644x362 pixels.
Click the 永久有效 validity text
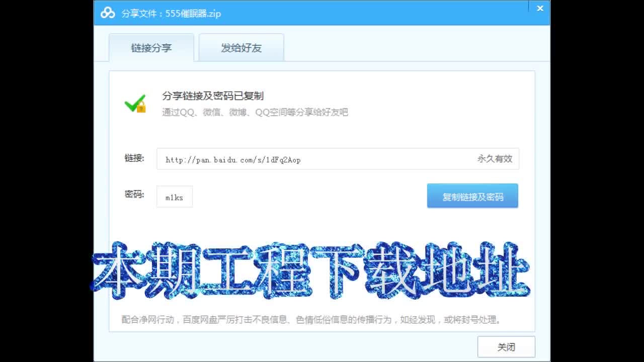495,159
